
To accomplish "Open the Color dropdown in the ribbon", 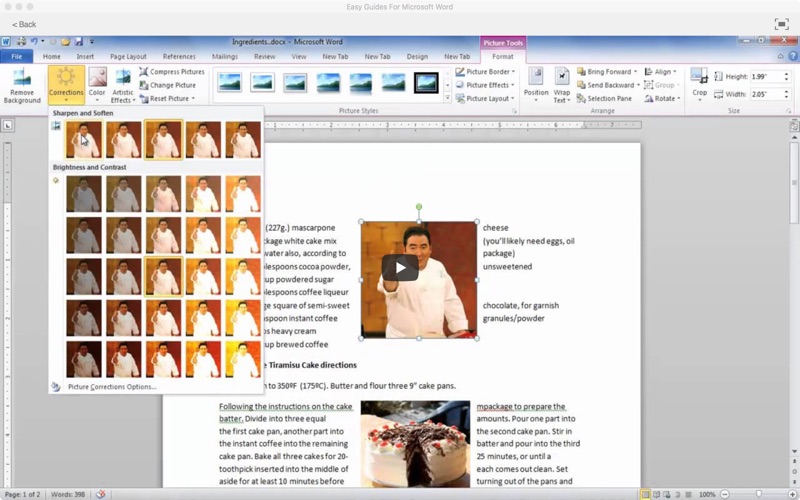I will (97, 85).
